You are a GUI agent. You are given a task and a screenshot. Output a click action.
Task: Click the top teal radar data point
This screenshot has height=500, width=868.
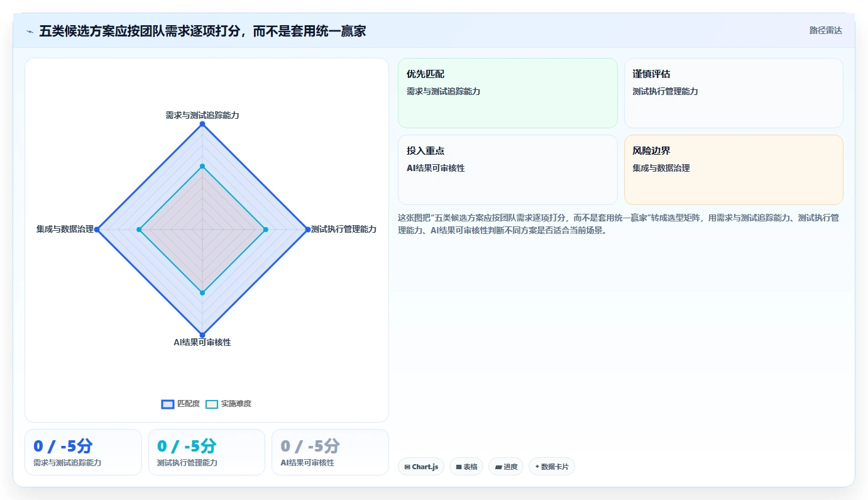202,167
